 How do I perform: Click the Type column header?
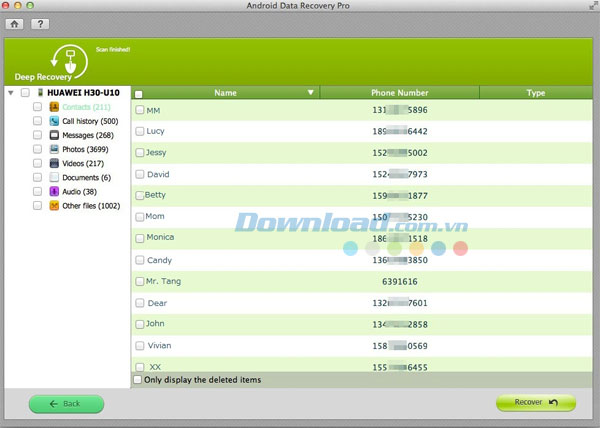535,93
